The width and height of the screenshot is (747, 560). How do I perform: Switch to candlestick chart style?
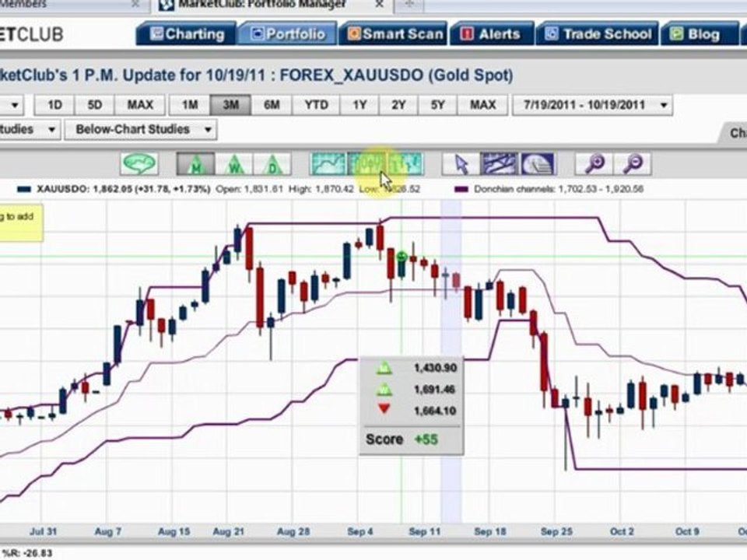point(366,164)
